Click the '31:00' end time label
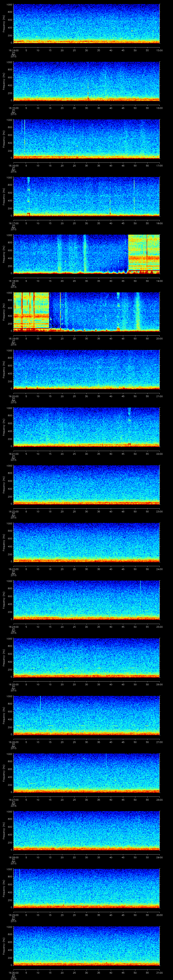Image resolution: width=173 pixels, height=980 pixels. point(159,972)
